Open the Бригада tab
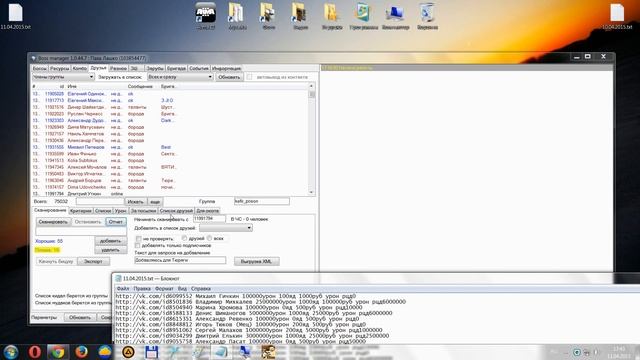The image size is (640, 360). tap(176, 69)
